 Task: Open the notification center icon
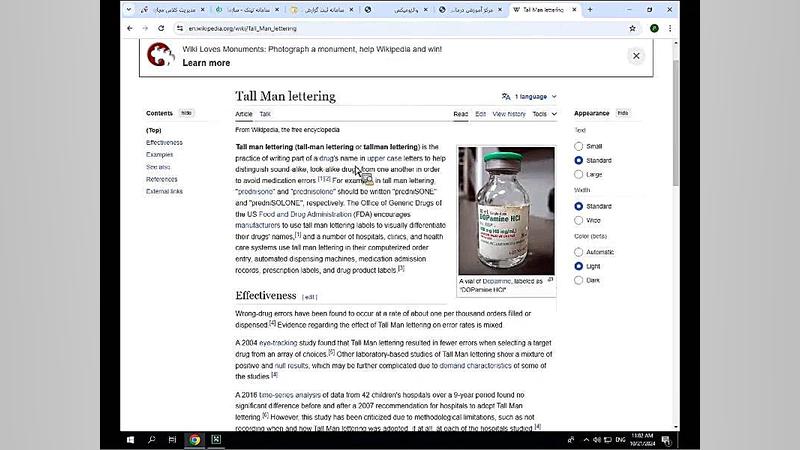pos(666,440)
